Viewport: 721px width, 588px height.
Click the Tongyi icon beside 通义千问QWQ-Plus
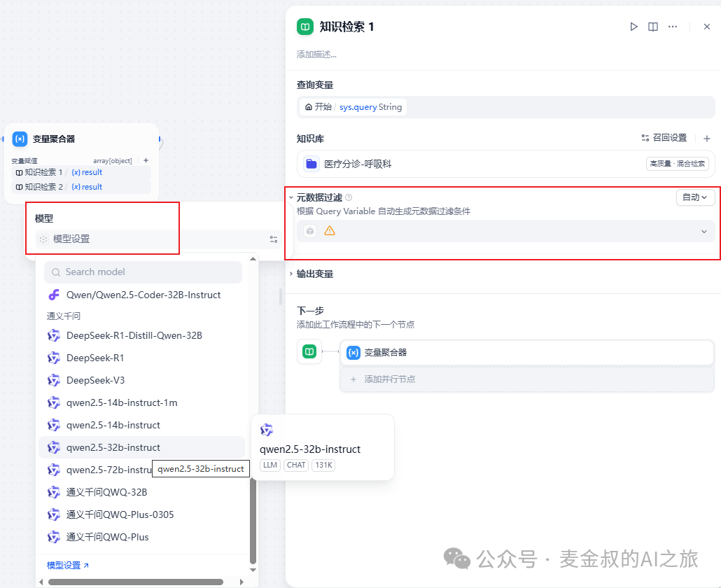[x=54, y=537]
